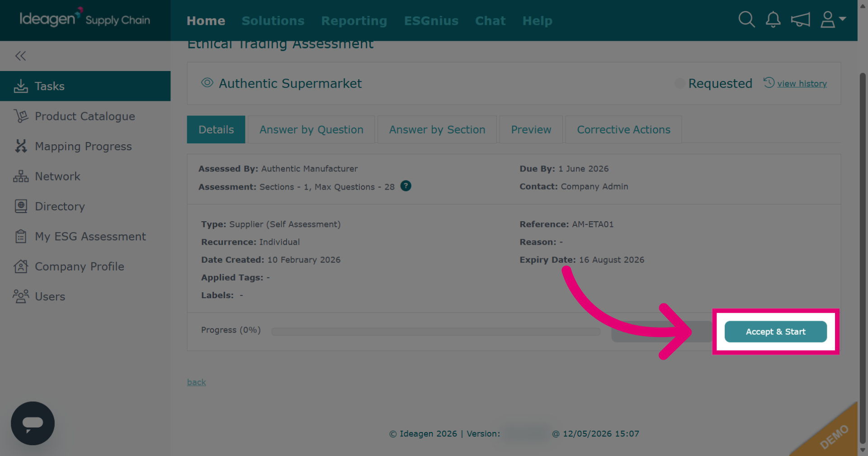Click the eye icon beside Authentic Supermarket
868x456 pixels.
(207, 83)
